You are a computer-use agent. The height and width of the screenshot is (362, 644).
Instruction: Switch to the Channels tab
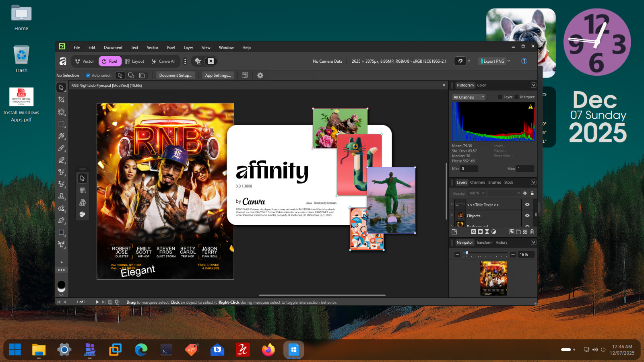(477, 182)
